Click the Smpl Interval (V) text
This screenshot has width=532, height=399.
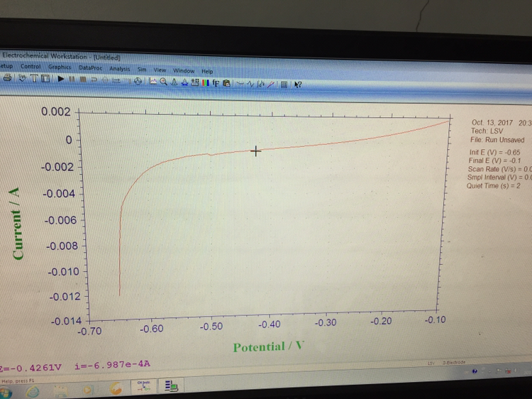[x=499, y=177]
